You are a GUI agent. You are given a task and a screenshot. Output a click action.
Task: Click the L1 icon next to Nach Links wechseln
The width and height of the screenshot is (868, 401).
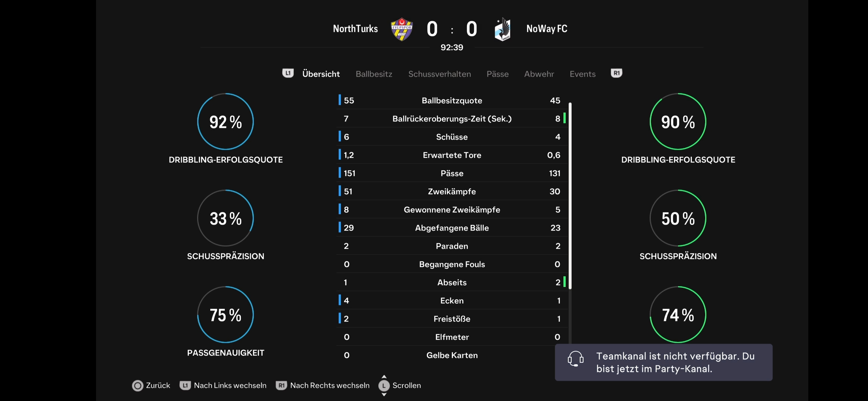[x=185, y=385]
